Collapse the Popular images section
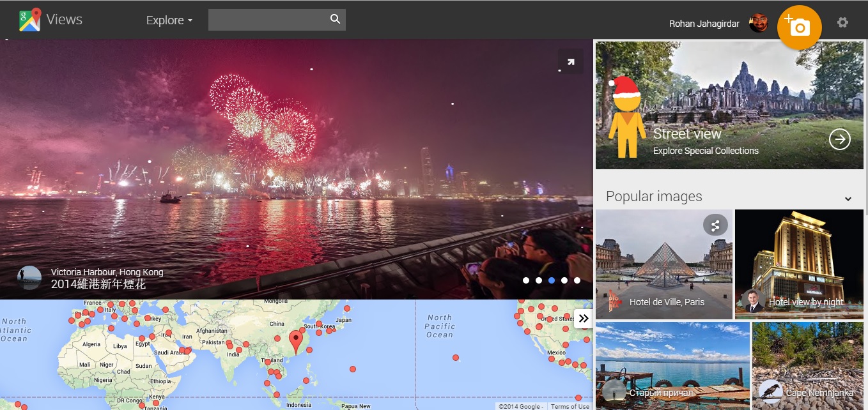The height and width of the screenshot is (410, 868). point(848,199)
